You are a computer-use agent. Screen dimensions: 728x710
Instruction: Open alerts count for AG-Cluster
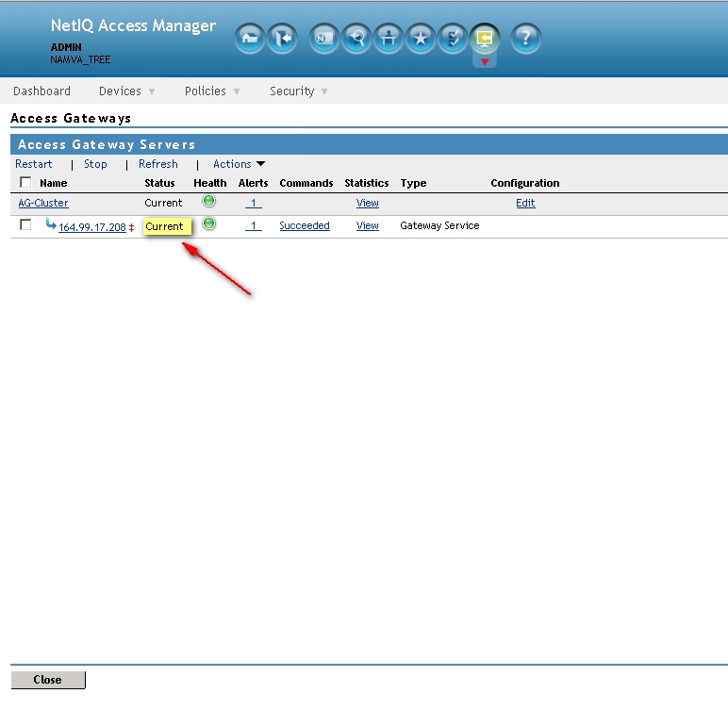254,203
